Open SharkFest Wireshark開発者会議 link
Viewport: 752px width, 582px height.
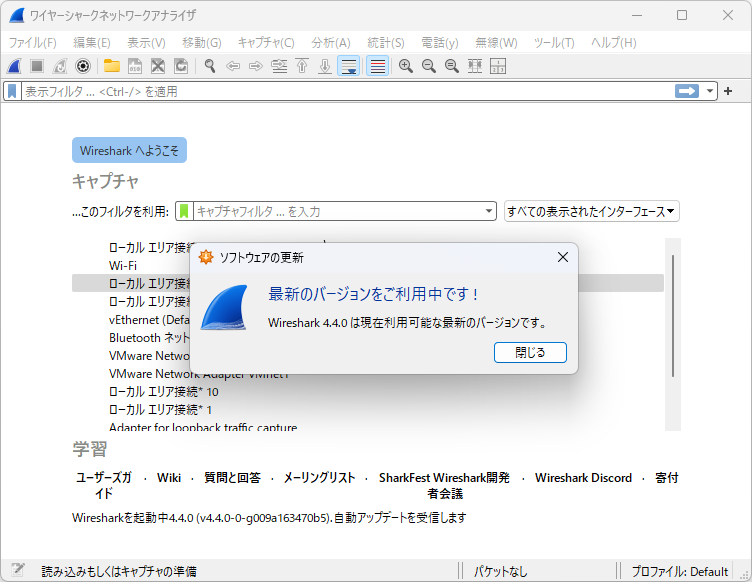444,485
